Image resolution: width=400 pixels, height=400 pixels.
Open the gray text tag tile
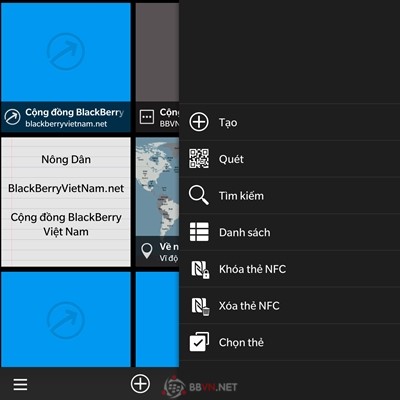click(157, 68)
